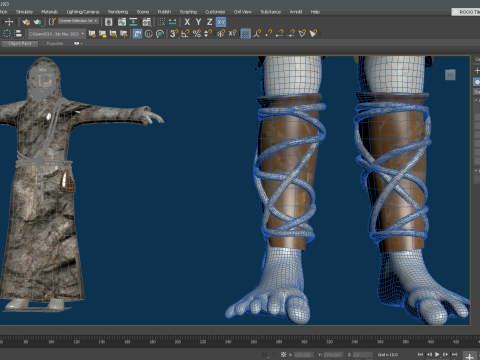Image resolution: width=480 pixels, height=360 pixels.
Task: Click the layer list icon in second row
Action: (x=18, y=33)
